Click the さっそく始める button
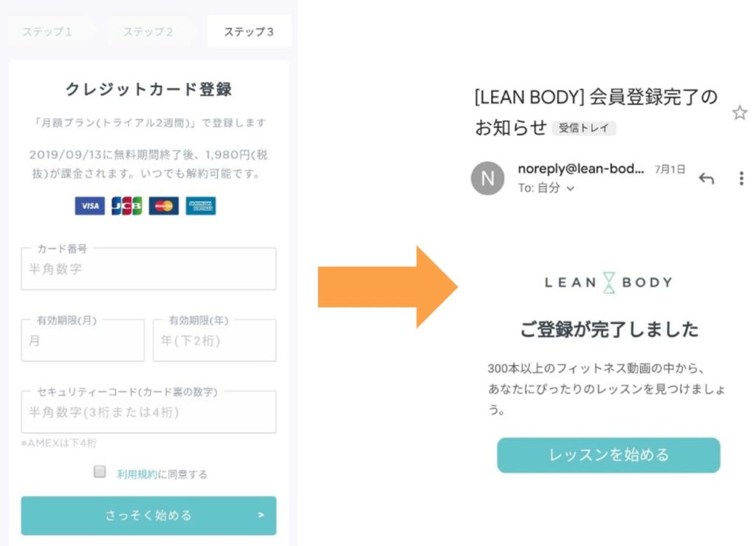The width and height of the screenshot is (756, 546). [x=148, y=516]
